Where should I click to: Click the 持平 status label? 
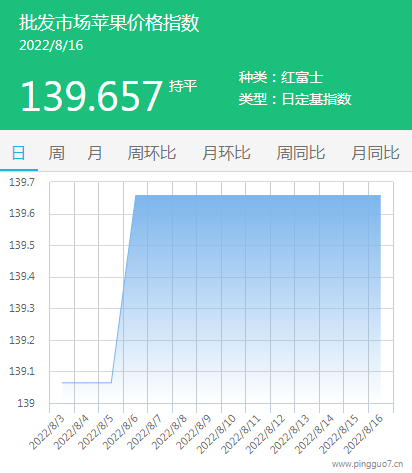click(183, 86)
